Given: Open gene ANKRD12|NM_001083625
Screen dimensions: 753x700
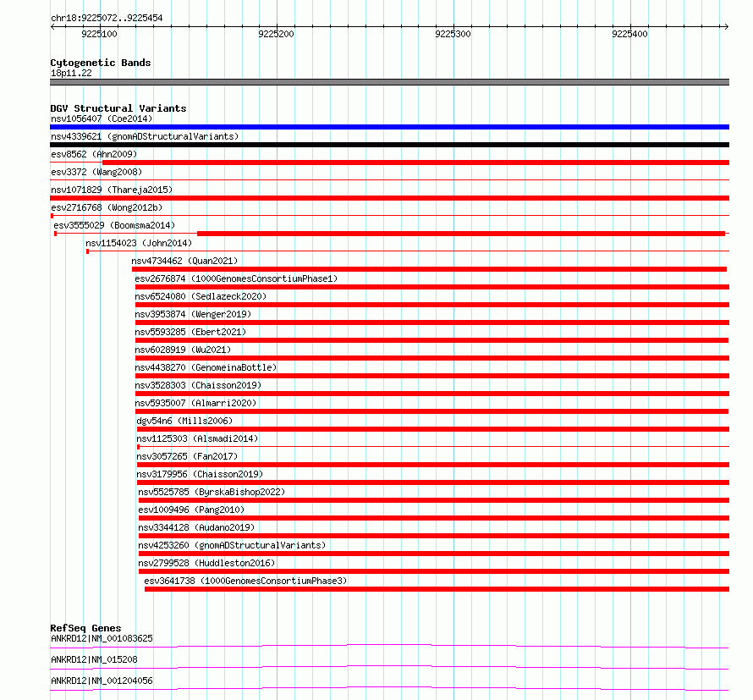Looking at the screenshot, I should [x=102, y=638].
